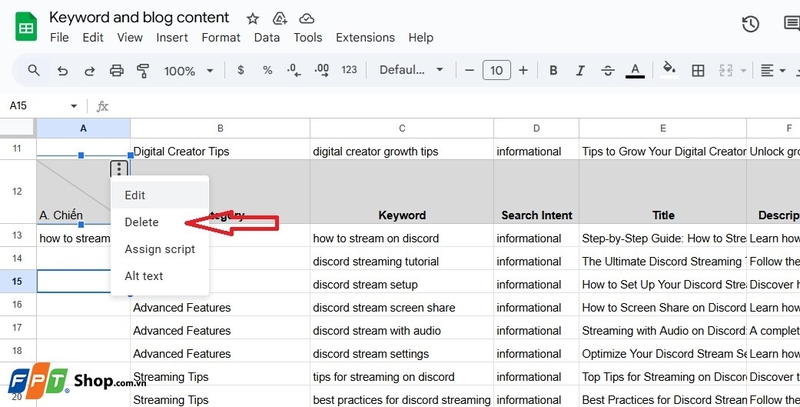The height and width of the screenshot is (407, 800).
Task: Select column C header
Action: tap(402, 129)
